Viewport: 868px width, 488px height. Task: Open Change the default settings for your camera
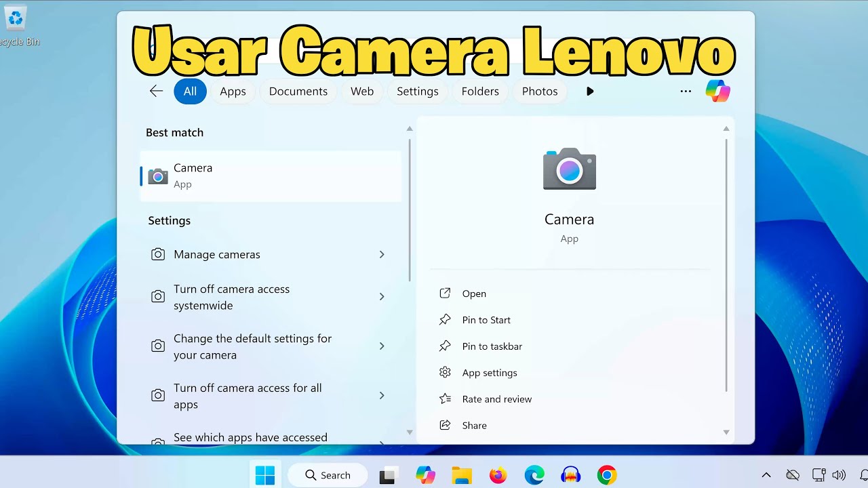[x=271, y=346]
